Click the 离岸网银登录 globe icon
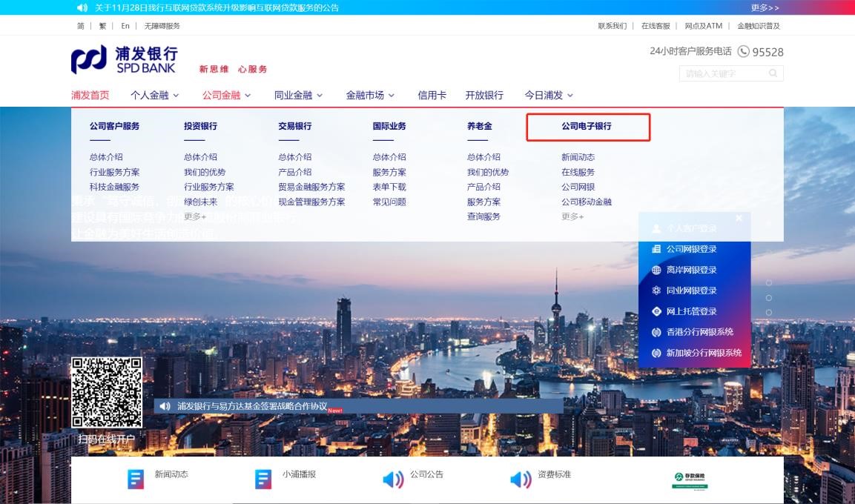 [656, 270]
